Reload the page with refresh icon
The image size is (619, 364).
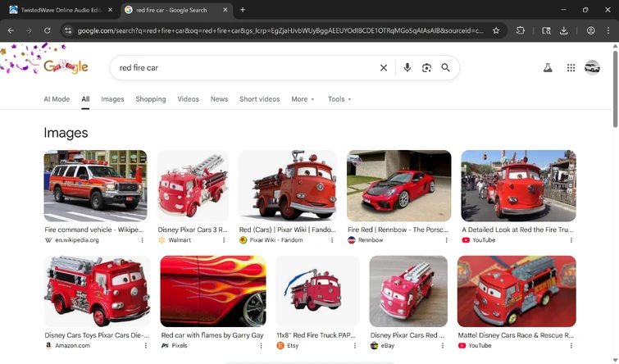47,30
